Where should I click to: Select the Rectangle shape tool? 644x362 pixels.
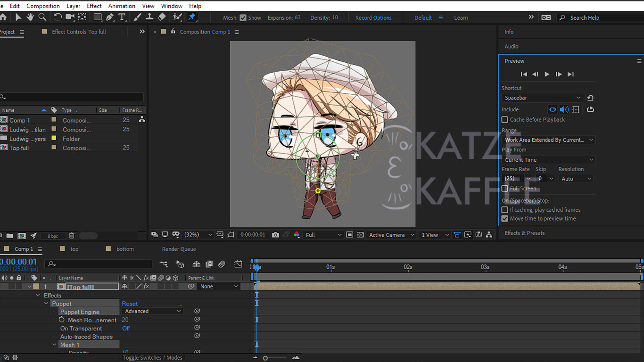point(97,17)
